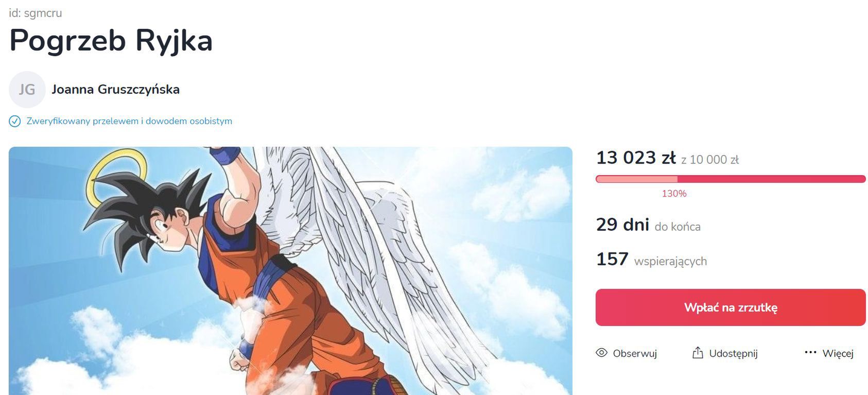Click the Obserwuj text label
This screenshot has width=868, height=395.
(x=635, y=353)
